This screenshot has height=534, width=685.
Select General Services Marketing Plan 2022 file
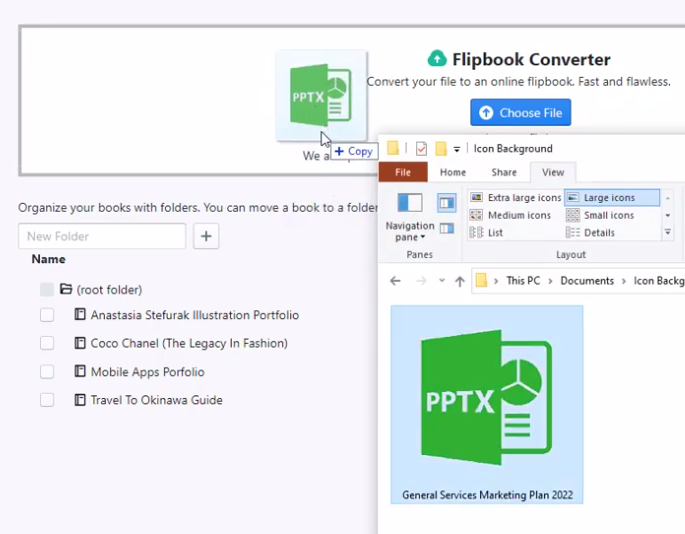click(x=487, y=405)
